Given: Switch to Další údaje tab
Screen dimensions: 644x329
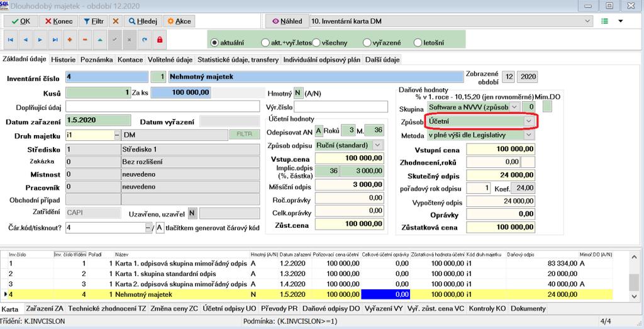Looking at the screenshot, I should pos(382,60).
